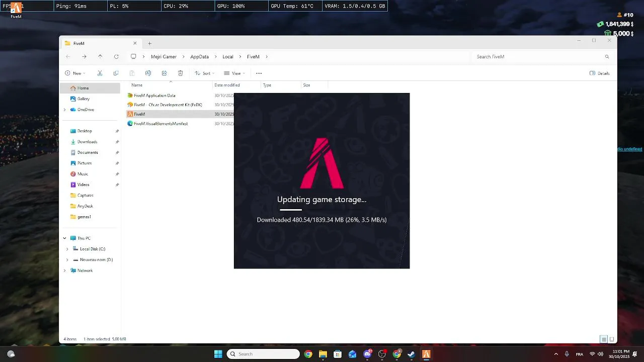Open the FRA language indicator

point(580,354)
